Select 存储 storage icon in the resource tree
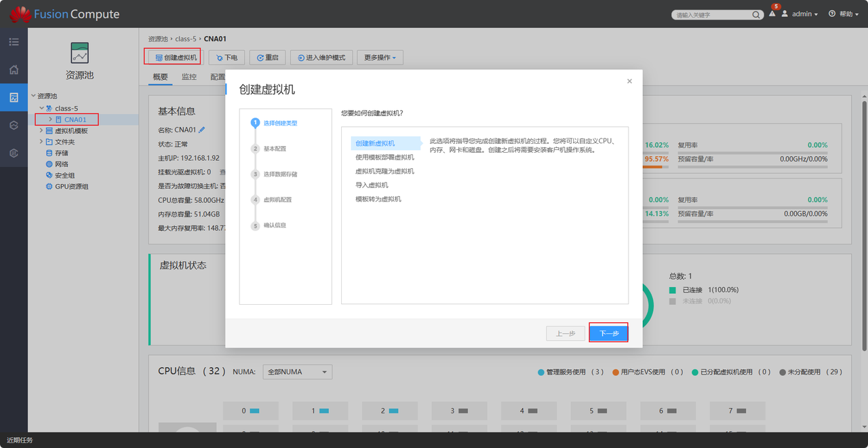868x448 pixels. coord(49,153)
